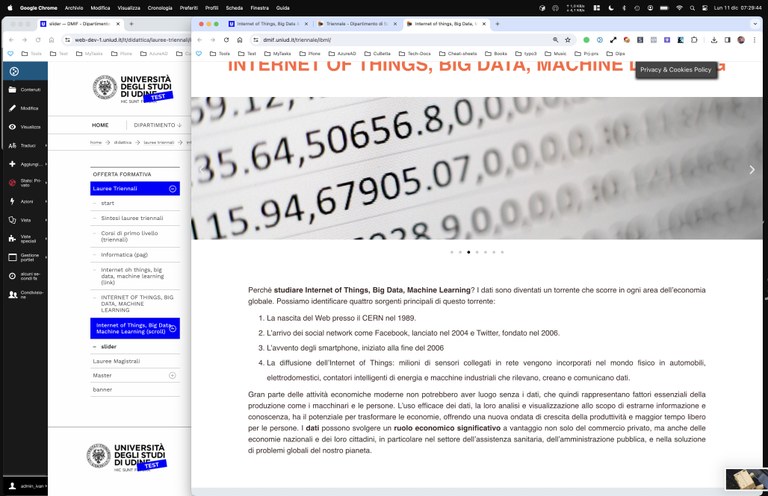Toggle Chrome side panel icon
The image size is (768, 496).
pos(727,40)
